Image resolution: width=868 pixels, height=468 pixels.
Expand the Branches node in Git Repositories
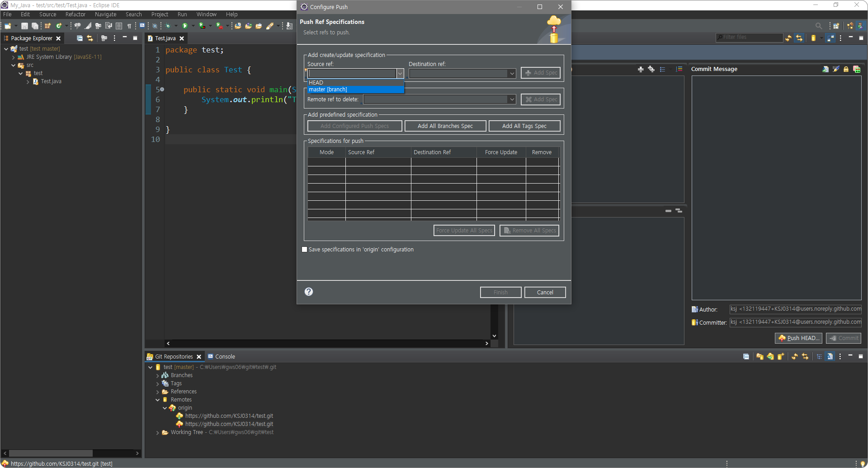click(158, 376)
